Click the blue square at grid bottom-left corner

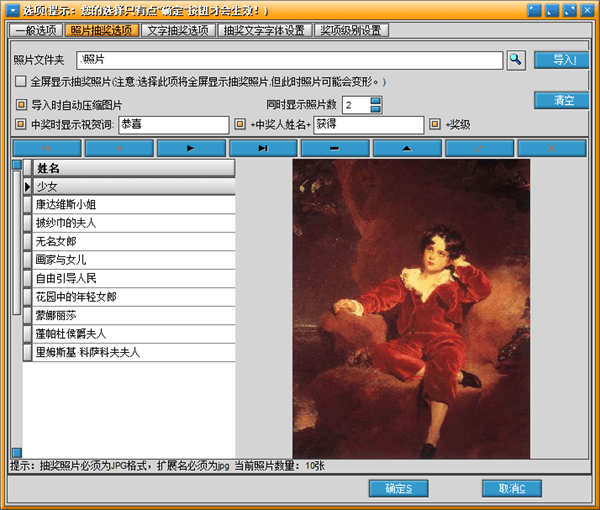16,453
